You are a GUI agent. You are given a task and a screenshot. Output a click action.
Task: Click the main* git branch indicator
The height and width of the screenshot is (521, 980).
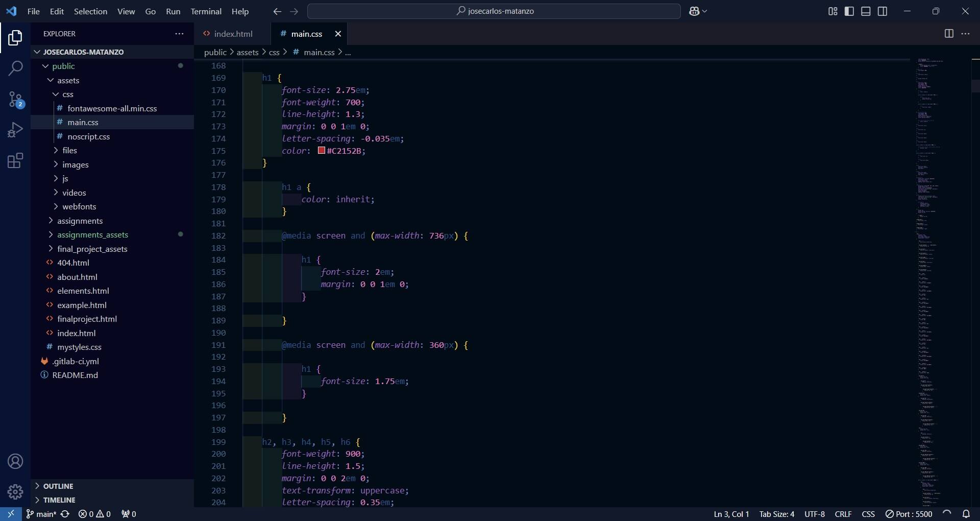pos(41,514)
